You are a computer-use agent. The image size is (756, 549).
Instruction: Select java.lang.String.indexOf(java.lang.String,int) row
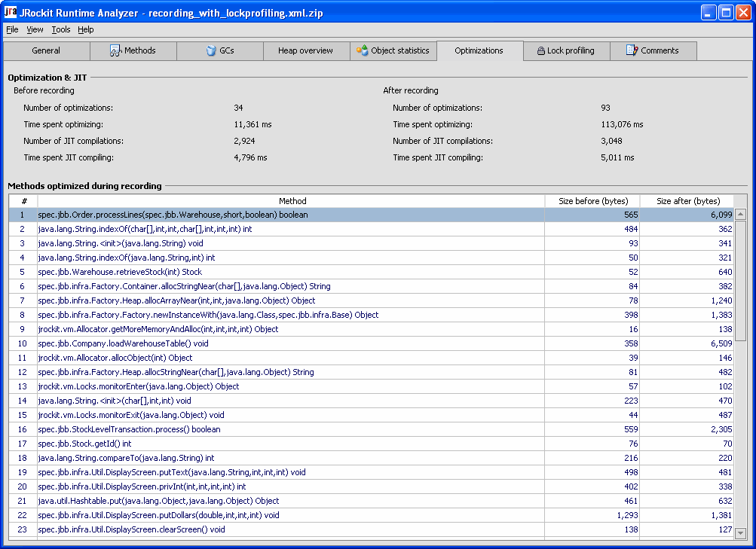click(x=372, y=258)
